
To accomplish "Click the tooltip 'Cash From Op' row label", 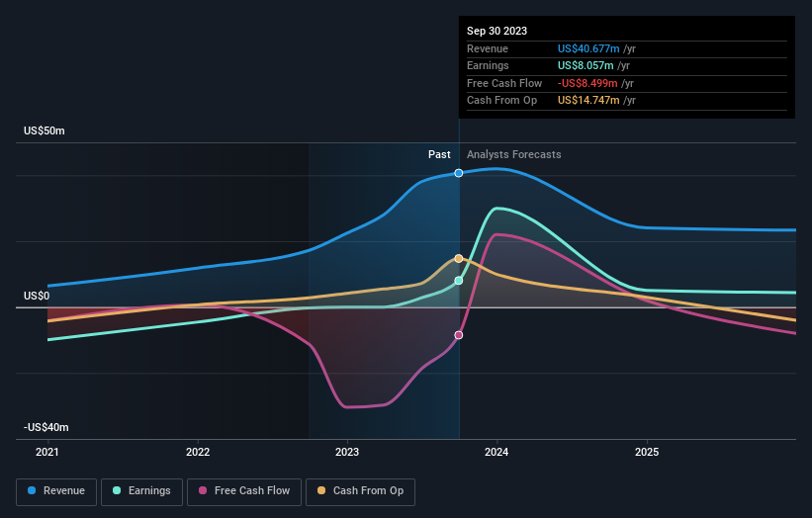I will [x=501, y=101].
